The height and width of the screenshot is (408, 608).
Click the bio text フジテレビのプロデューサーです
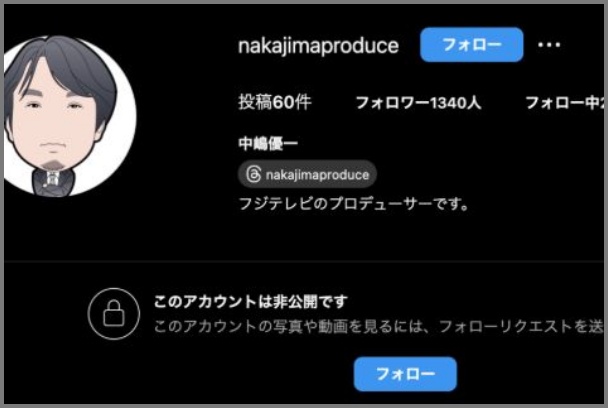click(x=354, y=204)
